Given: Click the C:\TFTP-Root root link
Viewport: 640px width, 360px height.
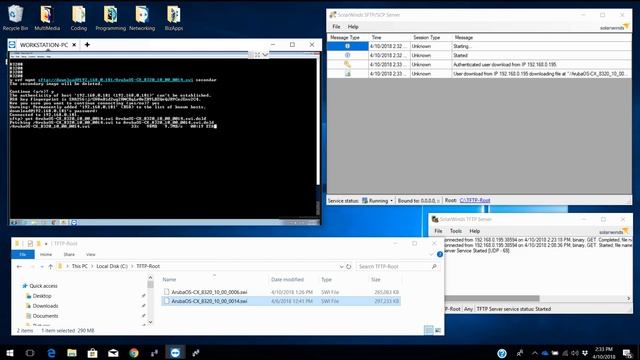Looking at the screenshot, I should (x=475, y=200).
